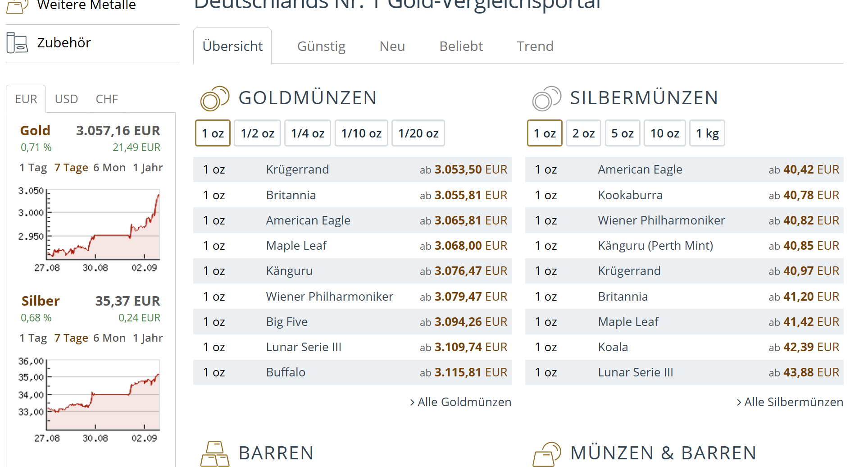868x467 pixels.
Task: Expand the Alle Goldmünzen list link
Action: tap(460, 402)
